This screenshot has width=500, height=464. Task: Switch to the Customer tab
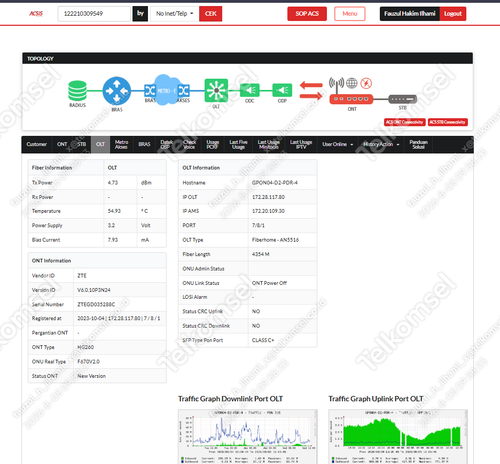pyautogui.click(x=37, y=144)
